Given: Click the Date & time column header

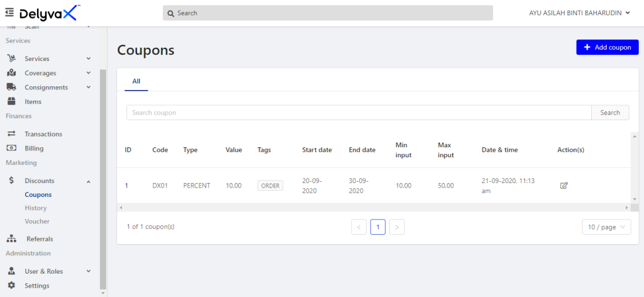Looking at the screenshot, I should click(500, 150).
